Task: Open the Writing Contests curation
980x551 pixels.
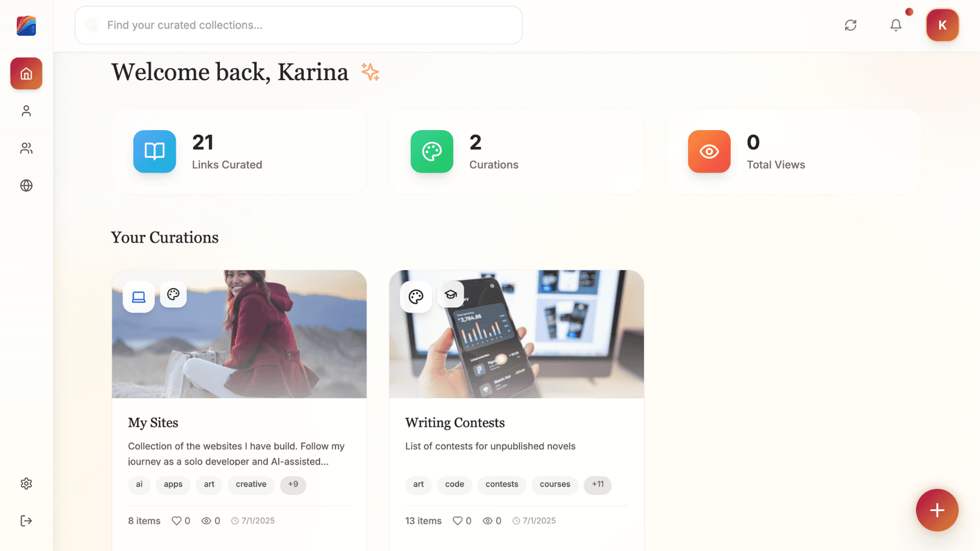Action: 455,422
